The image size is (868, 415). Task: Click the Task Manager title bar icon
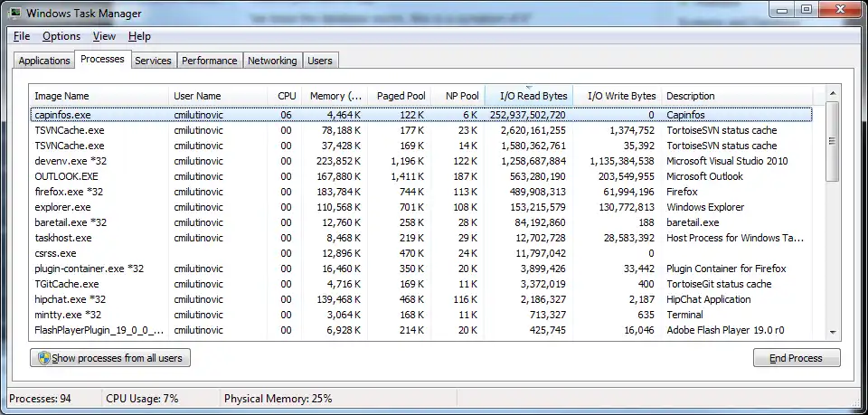(x=16, y=14)
